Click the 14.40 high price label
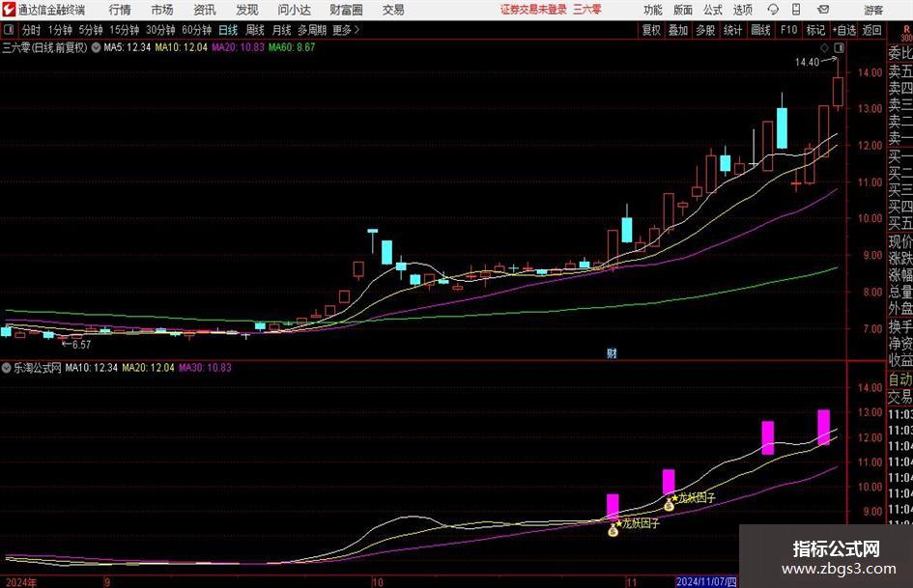This screenshot has width=913, height=588. point(807,62)
